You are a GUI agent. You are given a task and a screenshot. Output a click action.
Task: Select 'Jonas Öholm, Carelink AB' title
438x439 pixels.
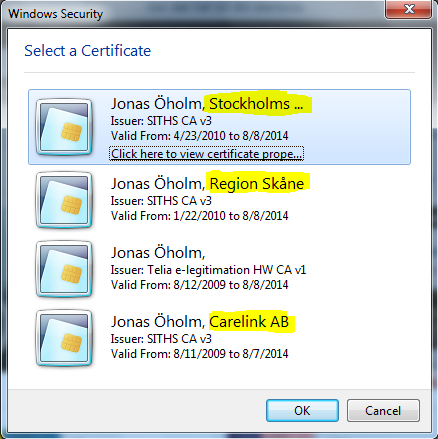[200, 322]
